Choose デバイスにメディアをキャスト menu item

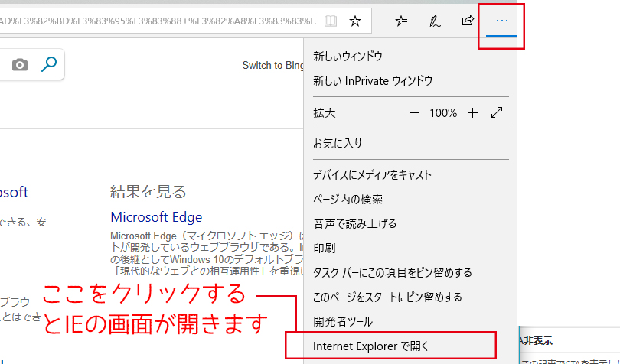click(410, 174)
